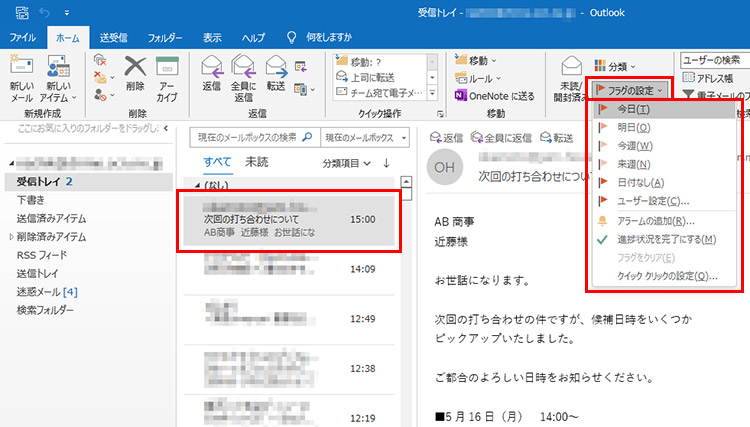Switch to the 送受信 ribbon tab
The width and height of the screenshot is (750, 427).
(110, 37)
